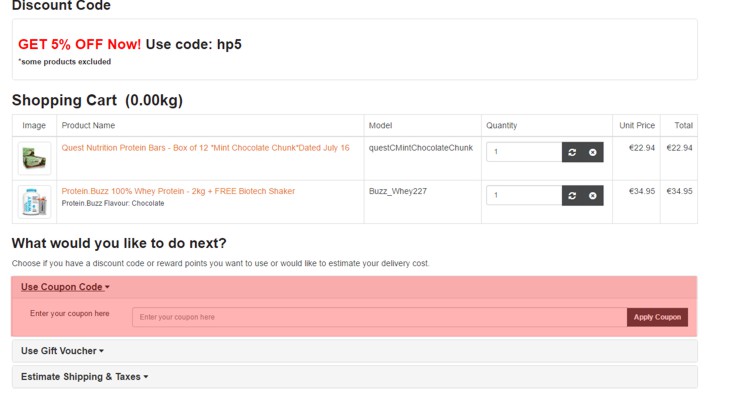Select the €34.95 total cell

pos(679,191)
